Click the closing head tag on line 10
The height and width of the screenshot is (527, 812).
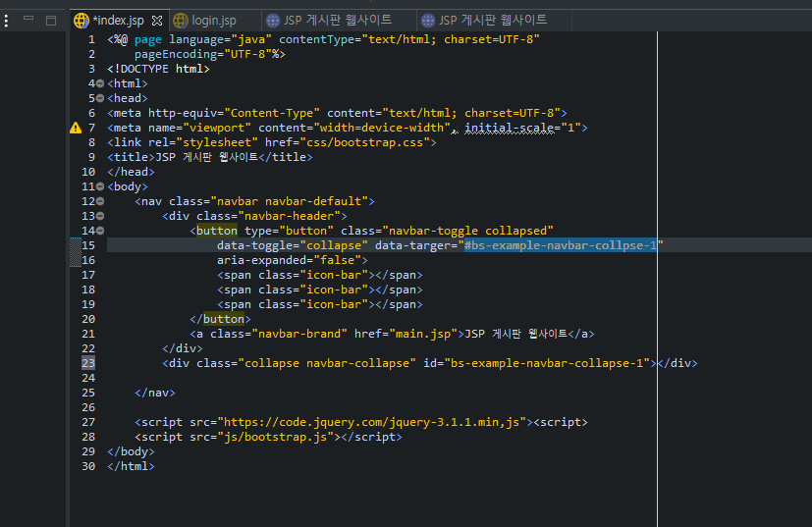click(x=131, y=172)
